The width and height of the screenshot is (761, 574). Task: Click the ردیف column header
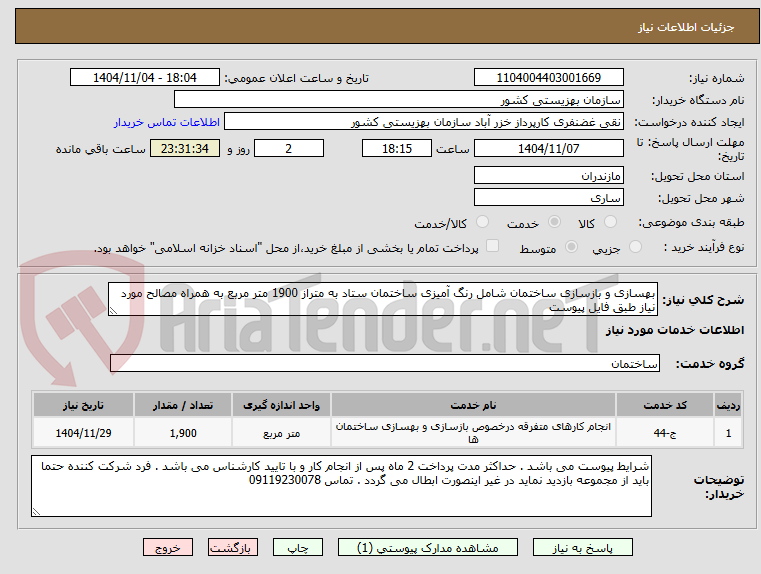click(x=728, y=405)
